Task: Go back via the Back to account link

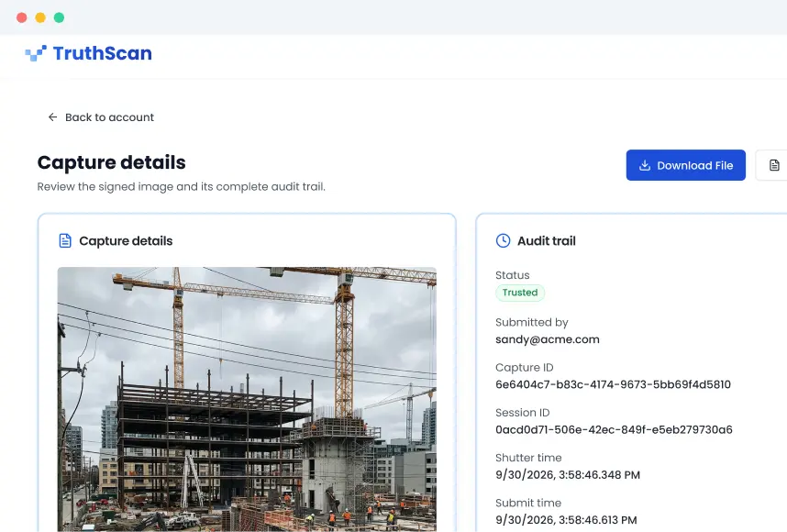Action: [101, 116]
